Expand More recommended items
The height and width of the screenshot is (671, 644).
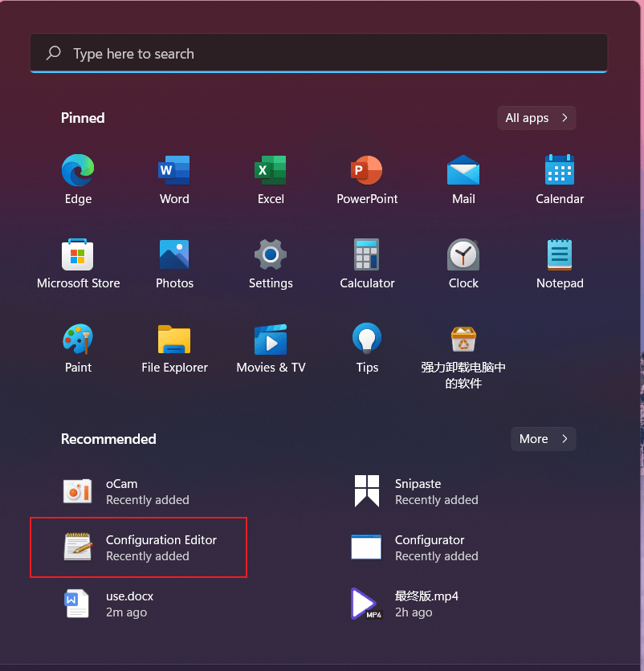[543, 439]
